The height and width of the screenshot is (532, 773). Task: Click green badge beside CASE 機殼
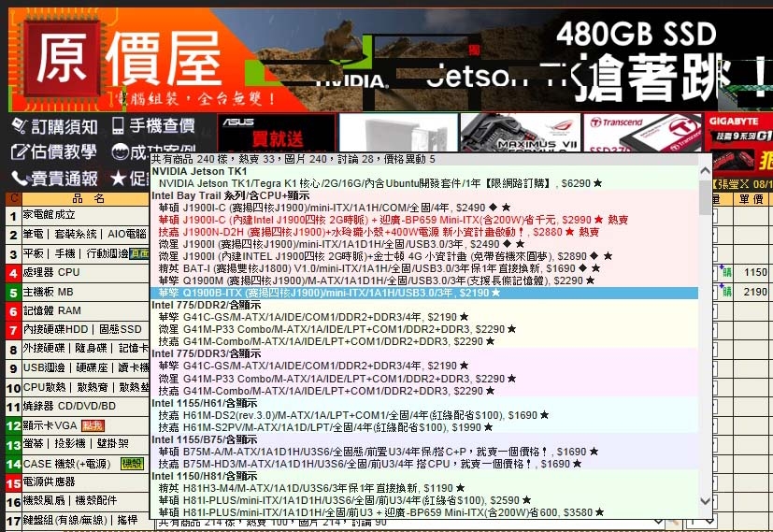point(132,464)
